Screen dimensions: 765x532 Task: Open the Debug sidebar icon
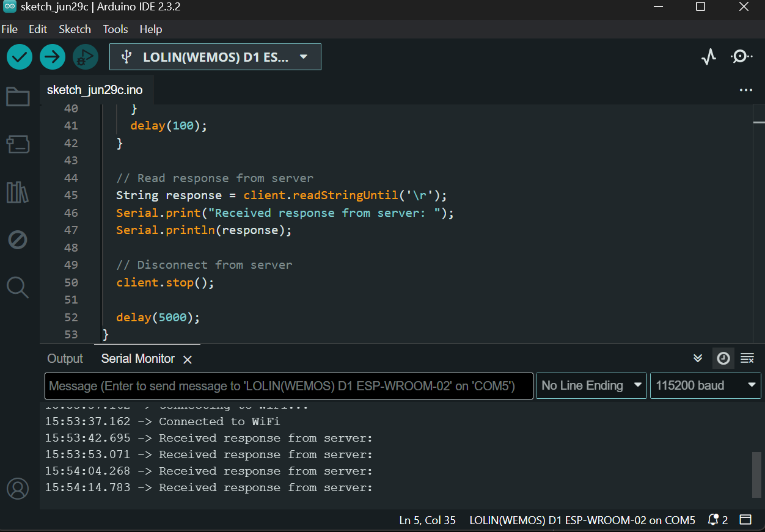(x=18, y=240)
